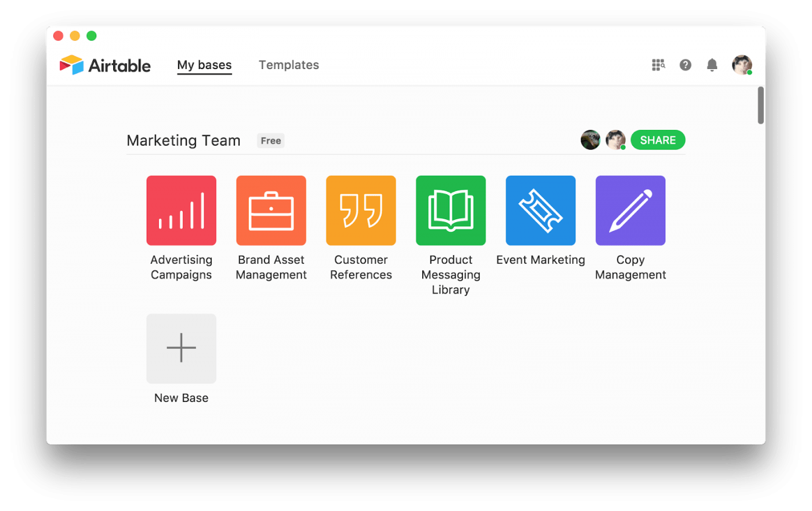Click the Event Marketing label
This screenshot has height=511, width=812.
point(541,260)
